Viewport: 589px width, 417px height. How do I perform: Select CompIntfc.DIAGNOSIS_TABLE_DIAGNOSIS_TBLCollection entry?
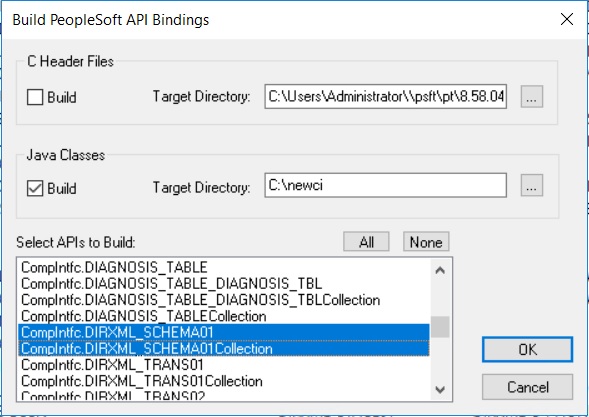point(224,300)
